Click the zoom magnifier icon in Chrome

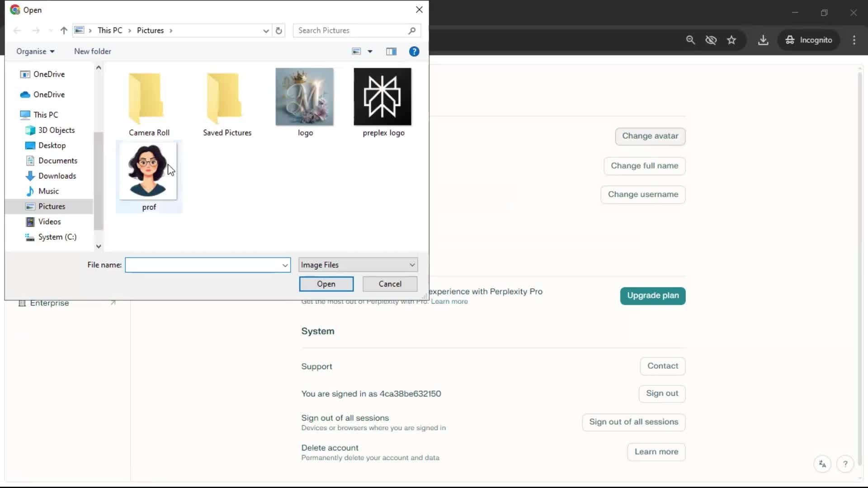click(690, 40)
